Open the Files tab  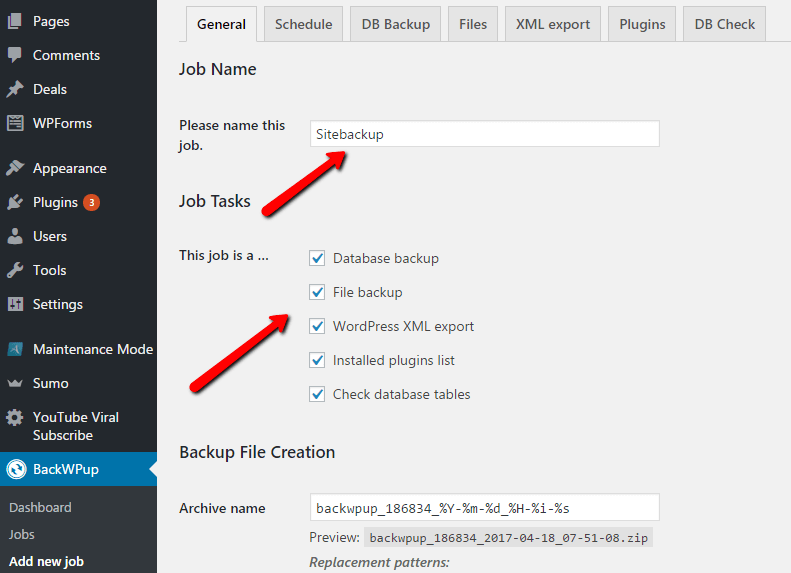[473, 24]
